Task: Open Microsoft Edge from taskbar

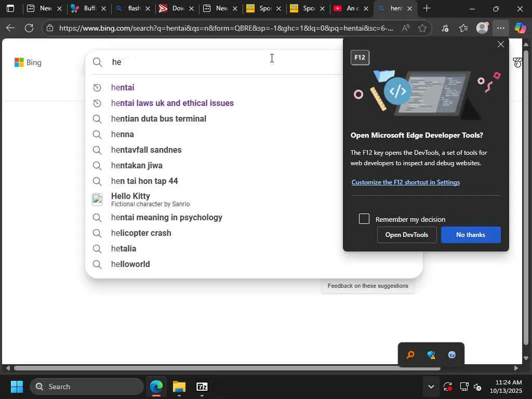Action: [156, 387]
